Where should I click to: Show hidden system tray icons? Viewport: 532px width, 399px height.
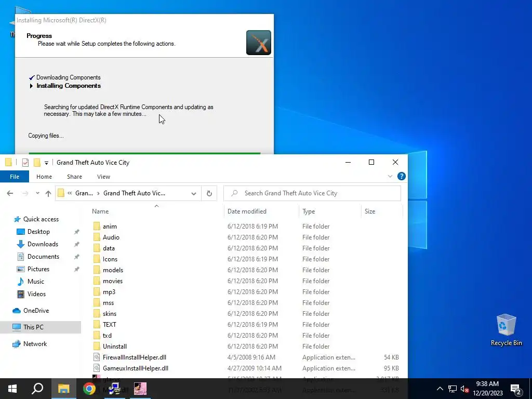click(440, 389)
